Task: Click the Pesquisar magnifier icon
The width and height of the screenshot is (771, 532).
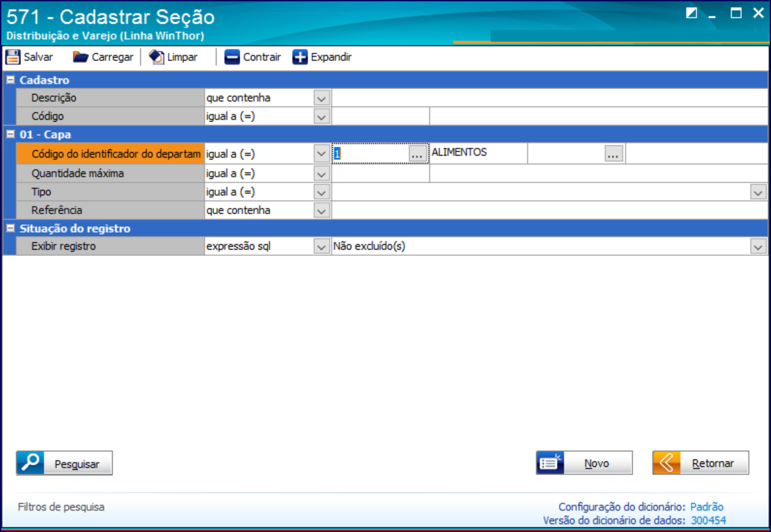Action: click(x=30, y=463)
